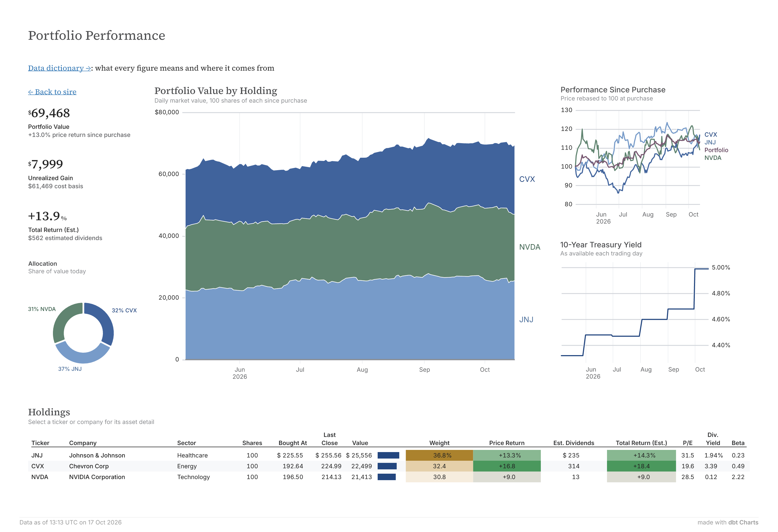Open NVIDIA Corporation company detail
This screenshot has width=778, height=532.
[x=97, y=477]
